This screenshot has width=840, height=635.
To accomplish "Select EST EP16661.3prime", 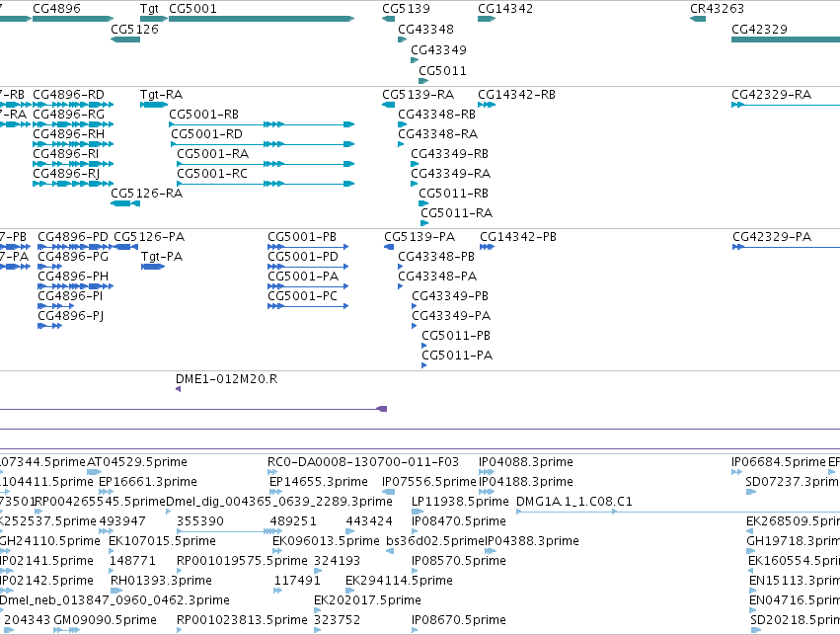I will click(x=148, y=482).
